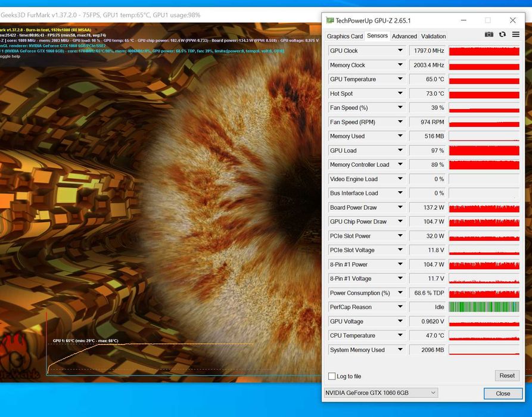Image resolution: width=532 pixels, height=417 pixels.
Task: Click the GPU Clock 1797.0 MHz value
Action: point(428,51)
